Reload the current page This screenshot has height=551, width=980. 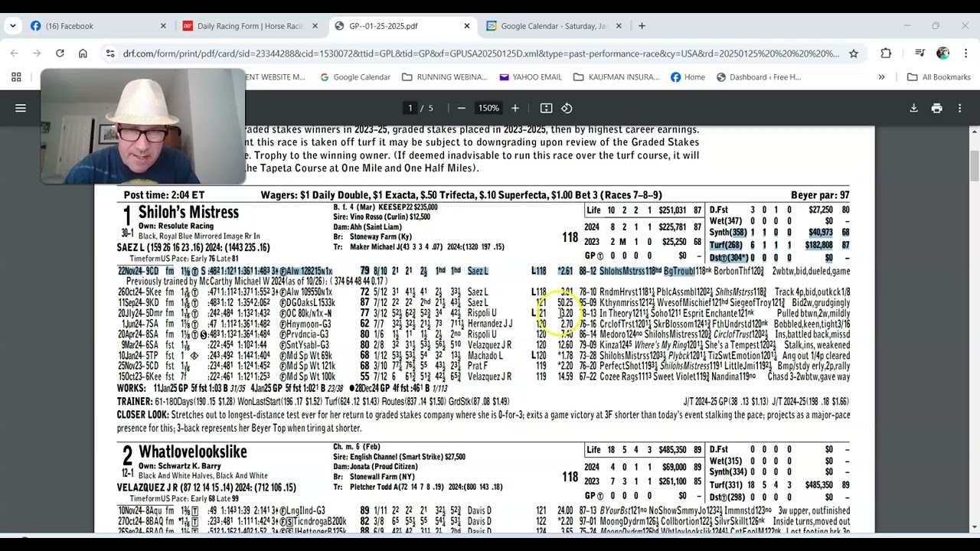pos(60,54)
